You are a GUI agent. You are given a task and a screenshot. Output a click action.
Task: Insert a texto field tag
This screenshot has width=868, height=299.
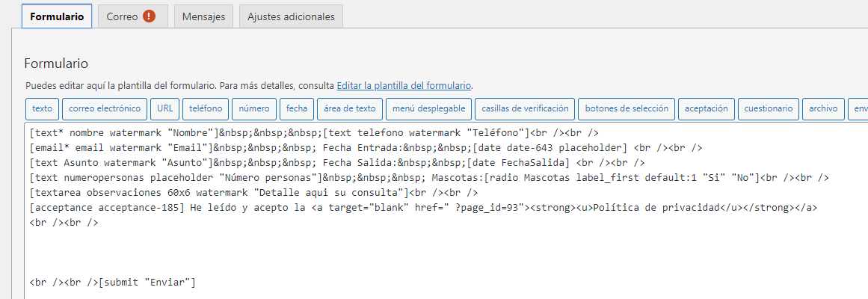pos(42,109)
